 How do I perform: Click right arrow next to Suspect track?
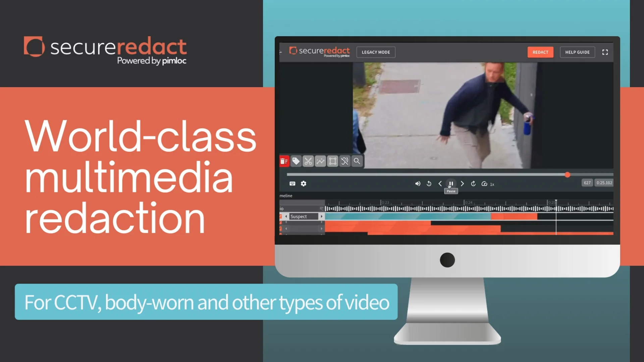(x=322, y=217)
